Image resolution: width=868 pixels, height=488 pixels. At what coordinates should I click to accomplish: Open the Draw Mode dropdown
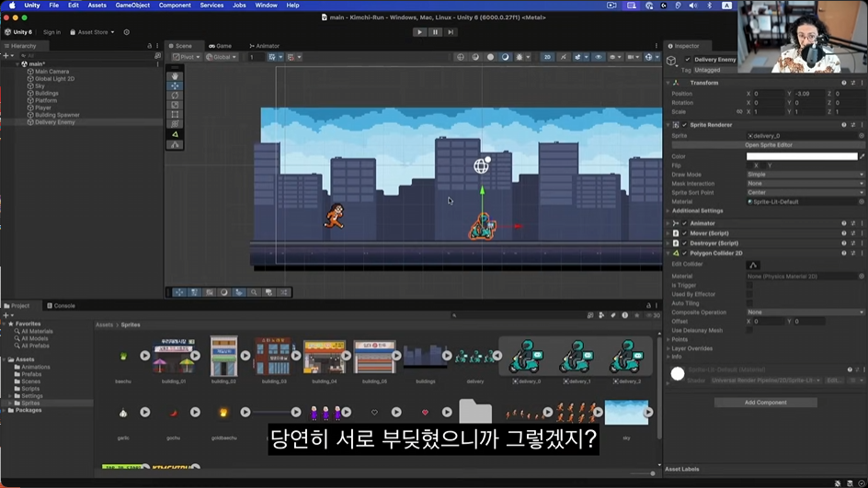click(805, 175)
